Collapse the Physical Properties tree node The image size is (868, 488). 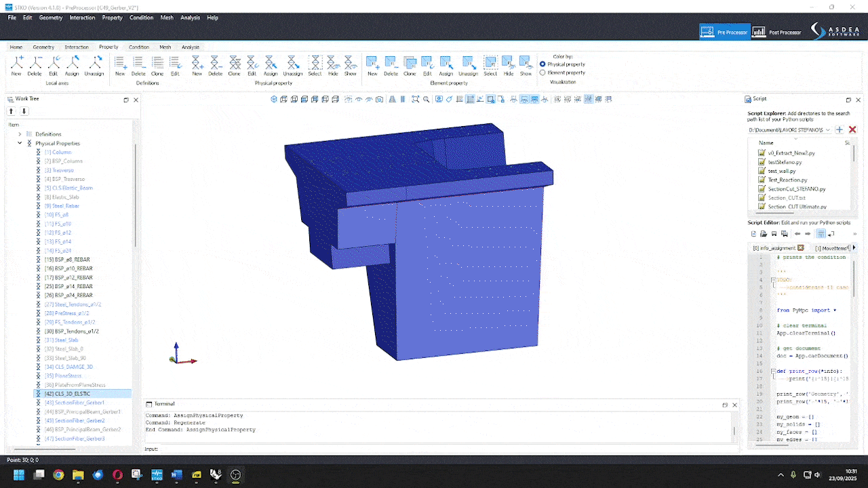tap(20, 143)
